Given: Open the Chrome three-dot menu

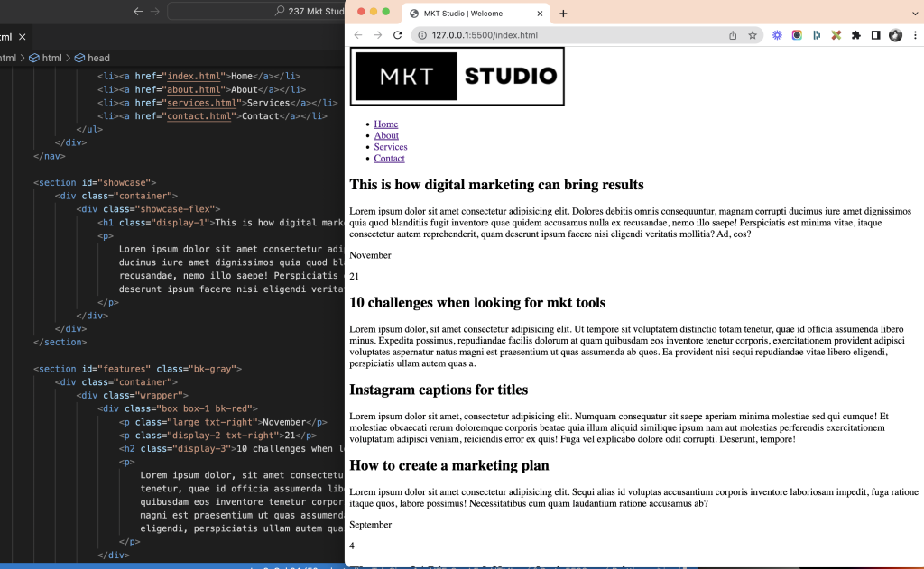Looking at the screenshot, I should click(x=915, y=35).
